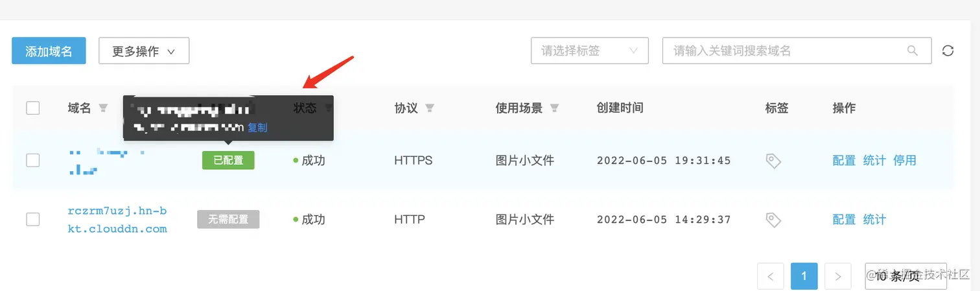Click the 添加域名 button
This screenshot has height=291, width=980.
pos(49,51)
